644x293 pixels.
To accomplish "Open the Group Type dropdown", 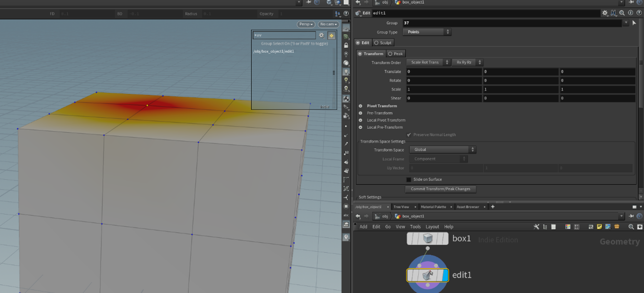I will pos(426,32).
